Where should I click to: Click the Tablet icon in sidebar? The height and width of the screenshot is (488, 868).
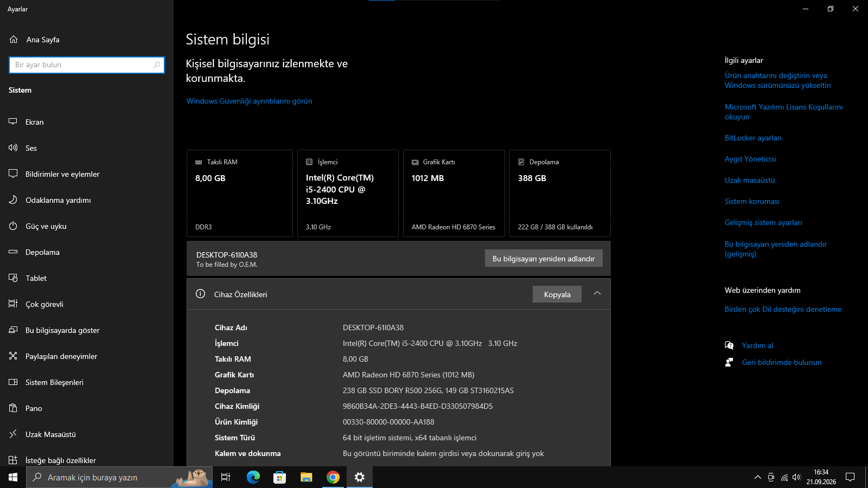point(13,278)
